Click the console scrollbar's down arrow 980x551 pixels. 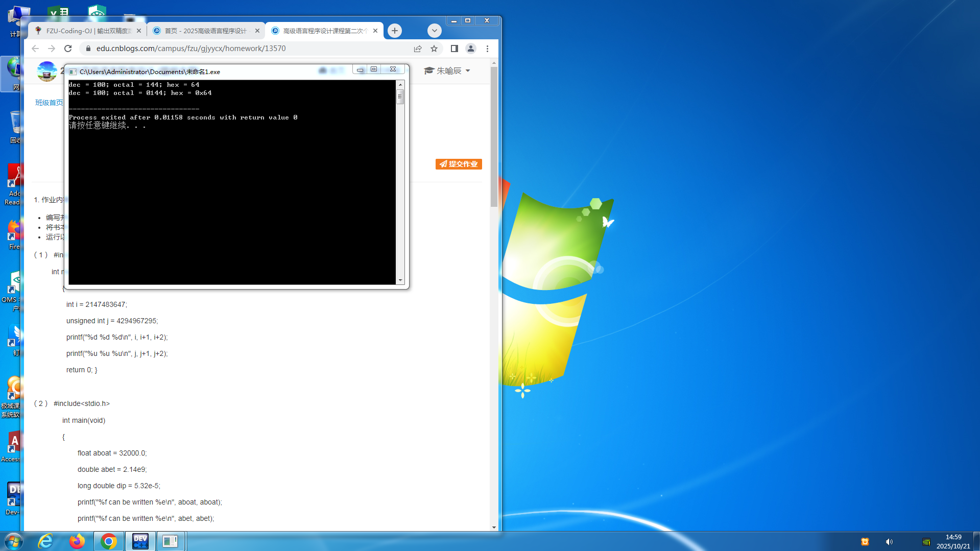tap(400, 280)
